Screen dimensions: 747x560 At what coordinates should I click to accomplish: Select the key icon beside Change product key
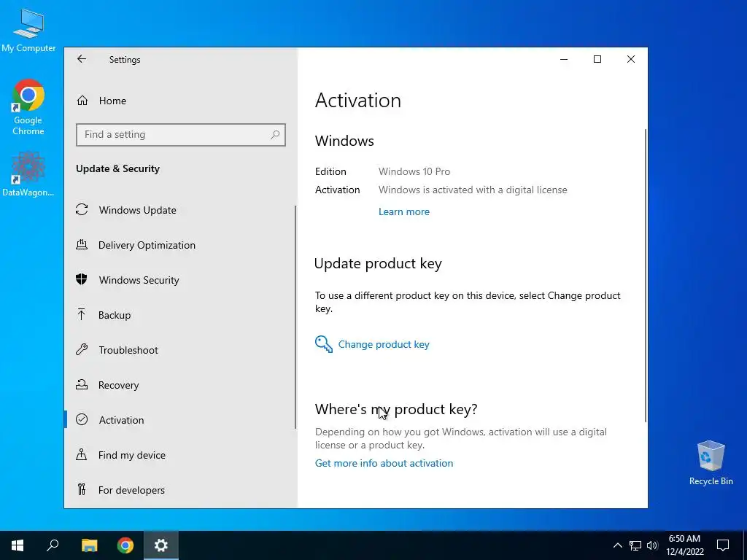coord(323,344)
